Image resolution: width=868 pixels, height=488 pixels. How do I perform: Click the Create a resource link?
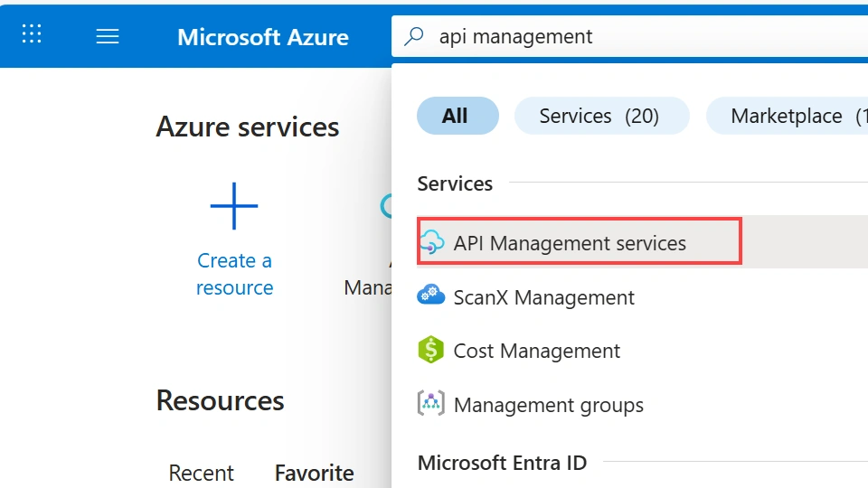coord(235,274)
